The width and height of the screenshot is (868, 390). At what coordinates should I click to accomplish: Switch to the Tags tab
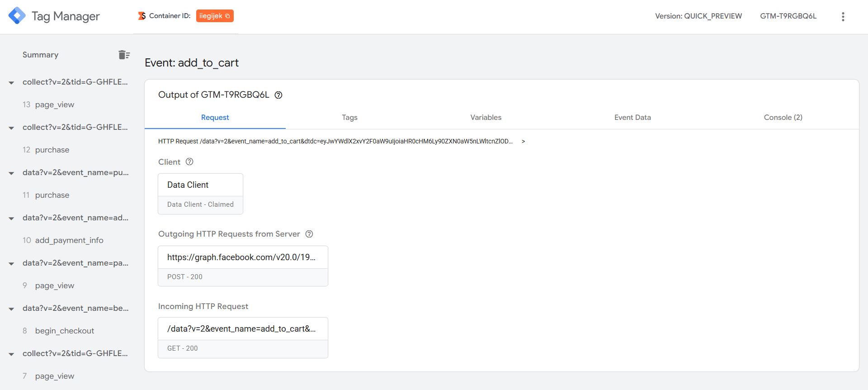(349, 118)
